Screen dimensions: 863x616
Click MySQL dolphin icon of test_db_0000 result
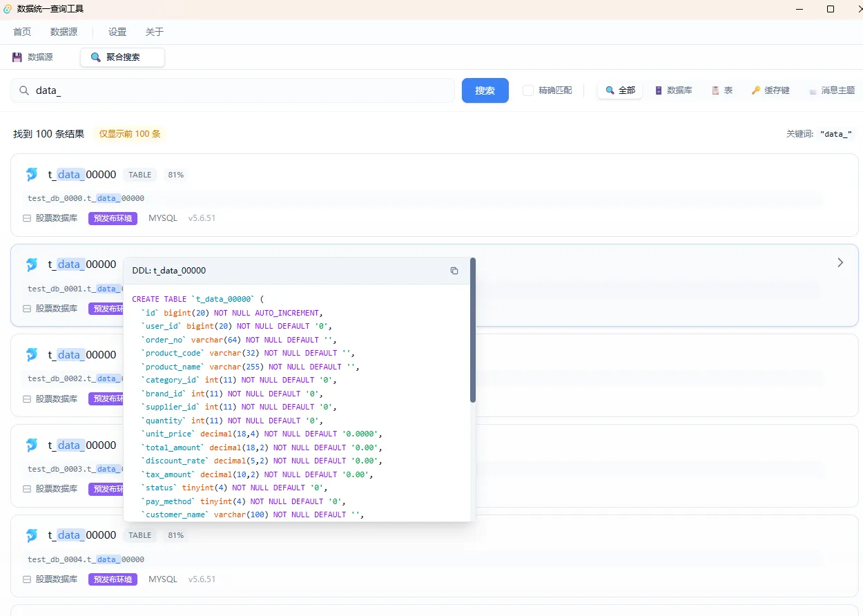(x=31, y=175)
